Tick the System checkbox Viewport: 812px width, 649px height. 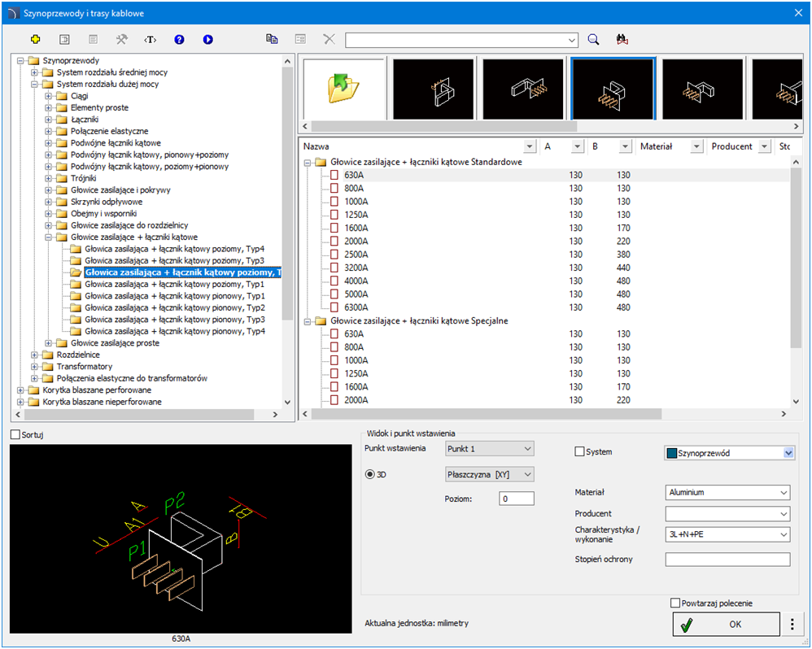tap(580, 452)
